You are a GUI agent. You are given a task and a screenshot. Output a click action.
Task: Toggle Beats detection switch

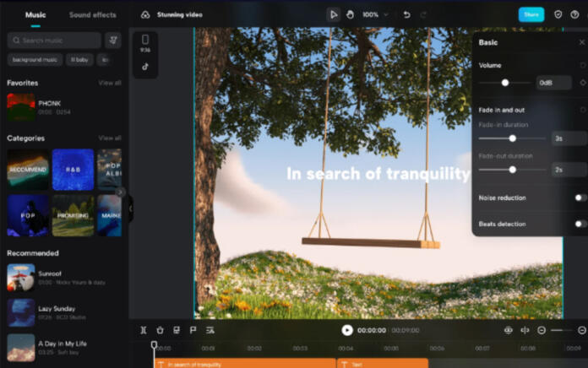tap(580, 224)
